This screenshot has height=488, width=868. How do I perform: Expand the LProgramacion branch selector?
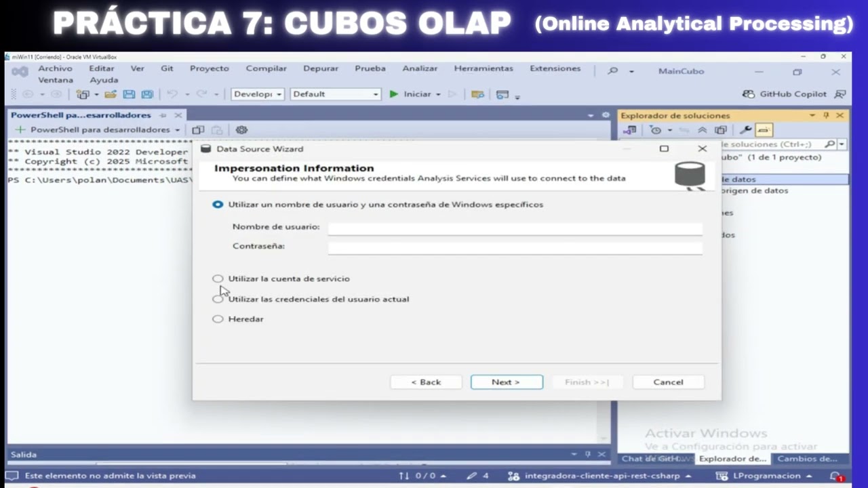809,476
